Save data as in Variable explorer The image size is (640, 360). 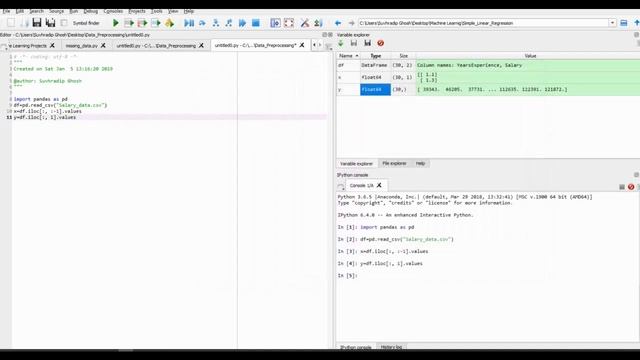367,43
